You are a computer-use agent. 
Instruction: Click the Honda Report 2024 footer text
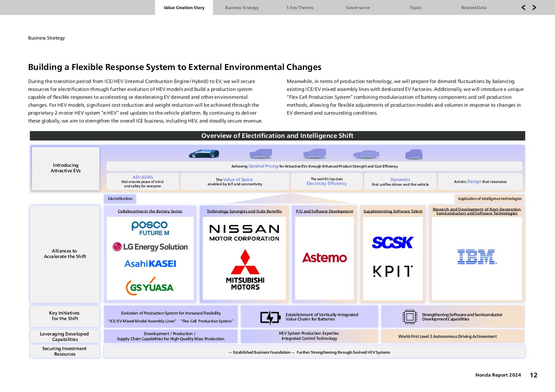[x=498, y=375]
